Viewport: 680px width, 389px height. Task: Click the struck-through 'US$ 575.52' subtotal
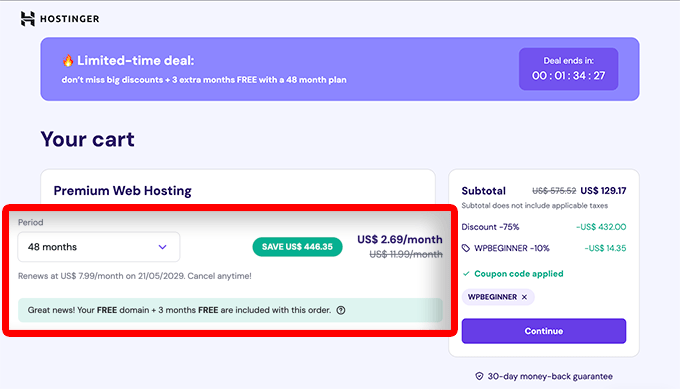[x=554, y=191]
